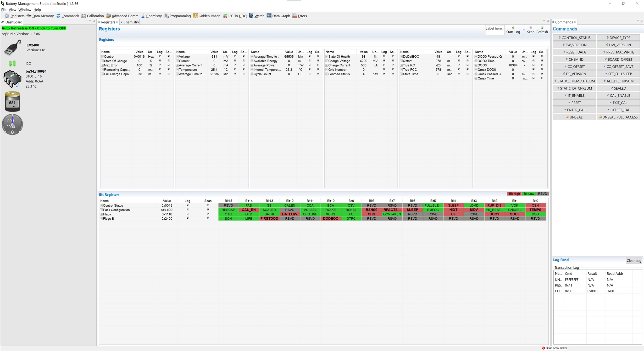Clear the Log Panel with Clear Log

[x=634, y=261]
